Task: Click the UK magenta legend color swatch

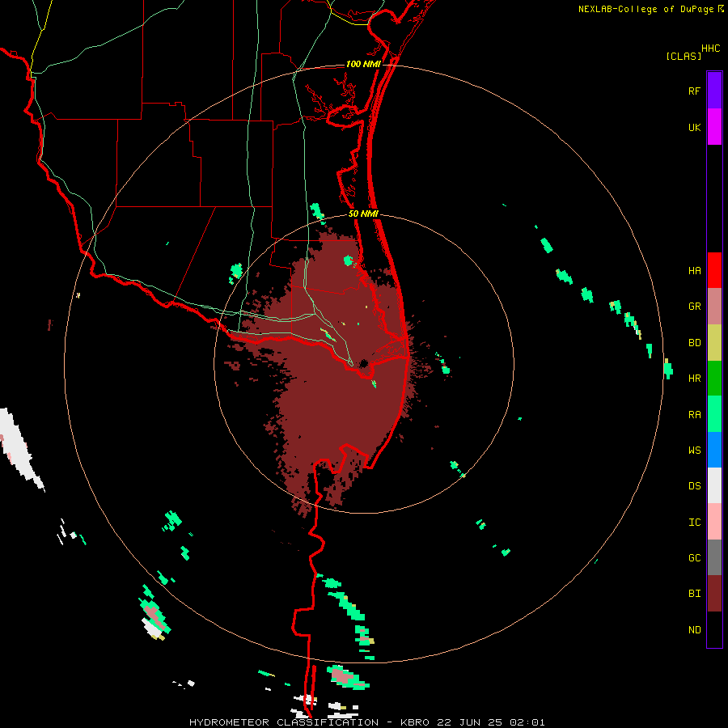Action: (x=714, y=127)
